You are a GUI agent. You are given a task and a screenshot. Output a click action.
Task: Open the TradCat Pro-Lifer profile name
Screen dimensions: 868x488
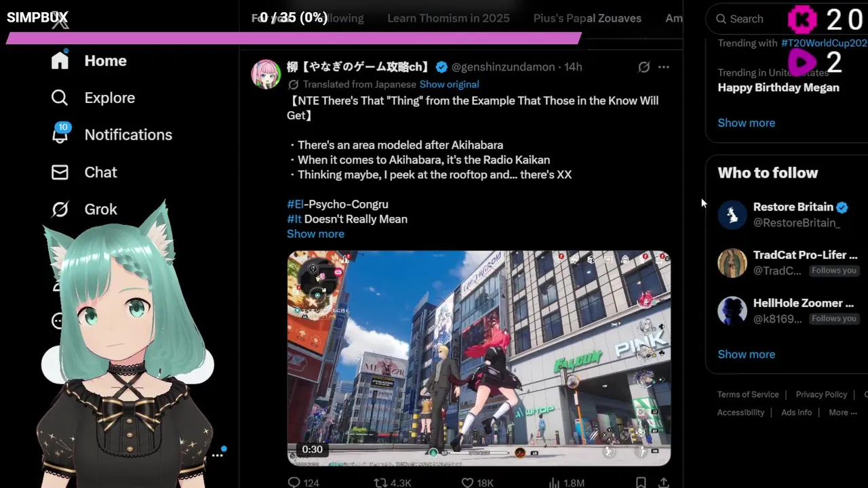(x=805, y=256)
